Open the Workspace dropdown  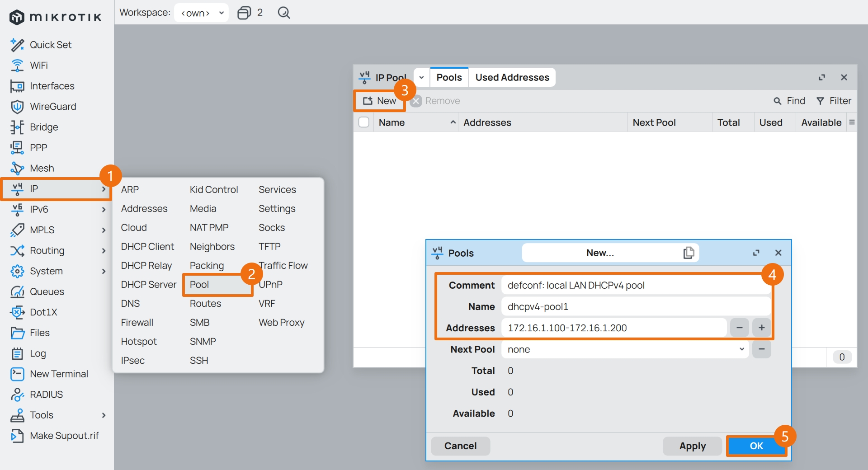tap(201, 13)
